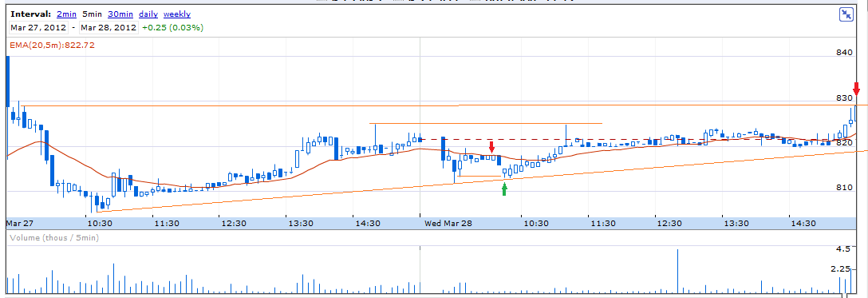Click the 810 price axis label
This screenshot has height=298, width=868.
(x=843, y=187)
